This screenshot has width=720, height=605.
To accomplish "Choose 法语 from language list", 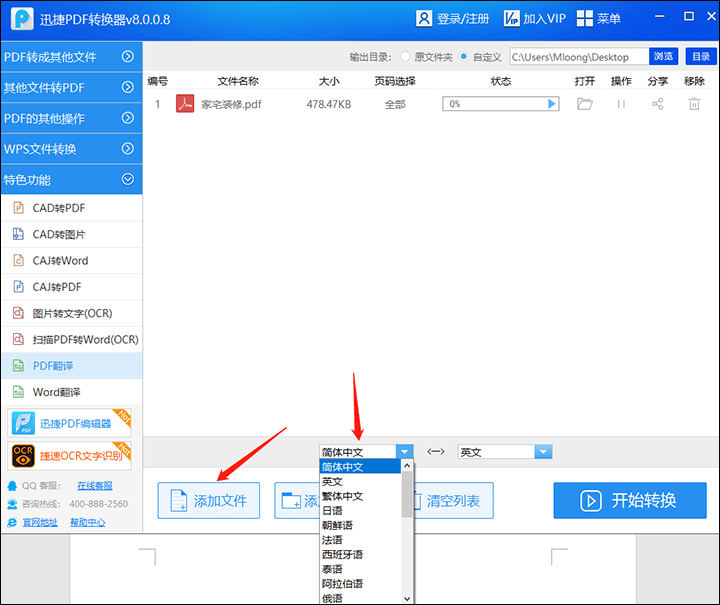I will (x=360, y=540).
